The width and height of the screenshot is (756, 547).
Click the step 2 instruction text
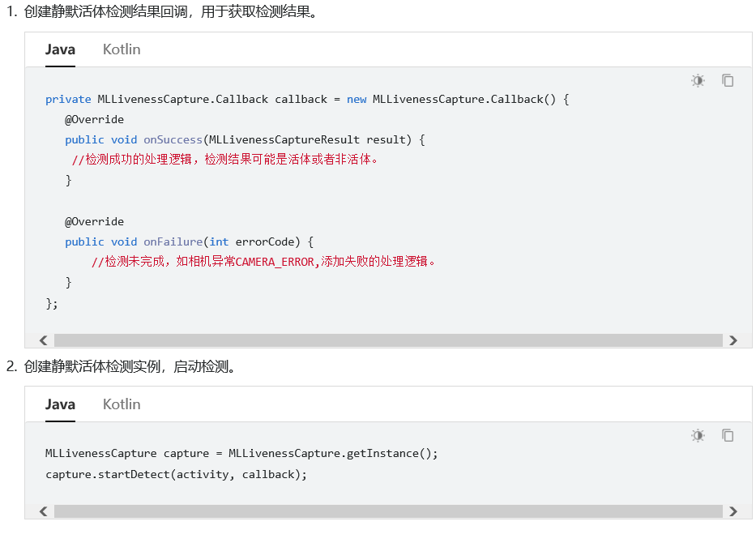click(x=121, y=366)
